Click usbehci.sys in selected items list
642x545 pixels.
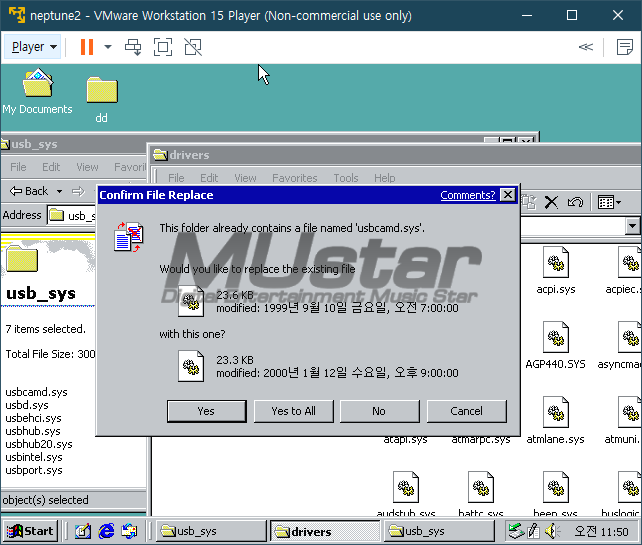click(x=34, y=418)
